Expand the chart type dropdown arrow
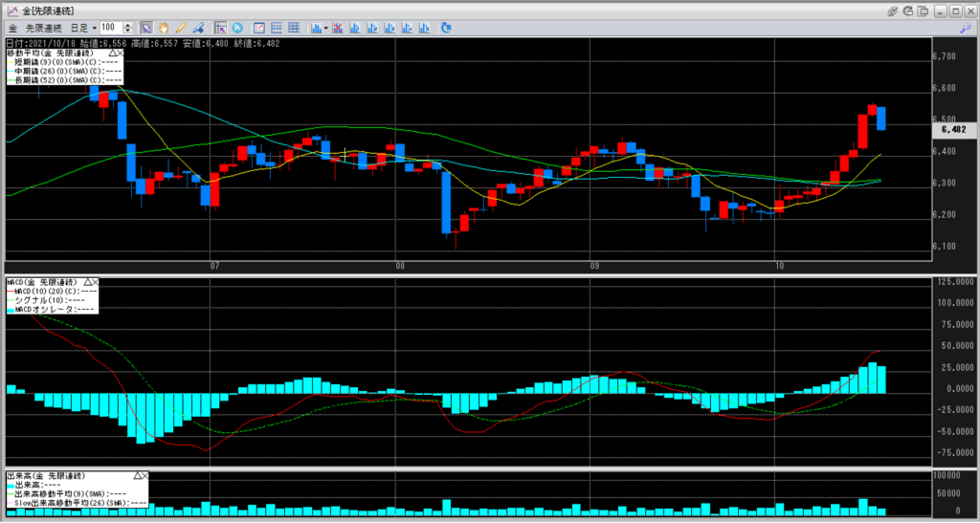This screenshot has height=523, width=980. [326, 28]
